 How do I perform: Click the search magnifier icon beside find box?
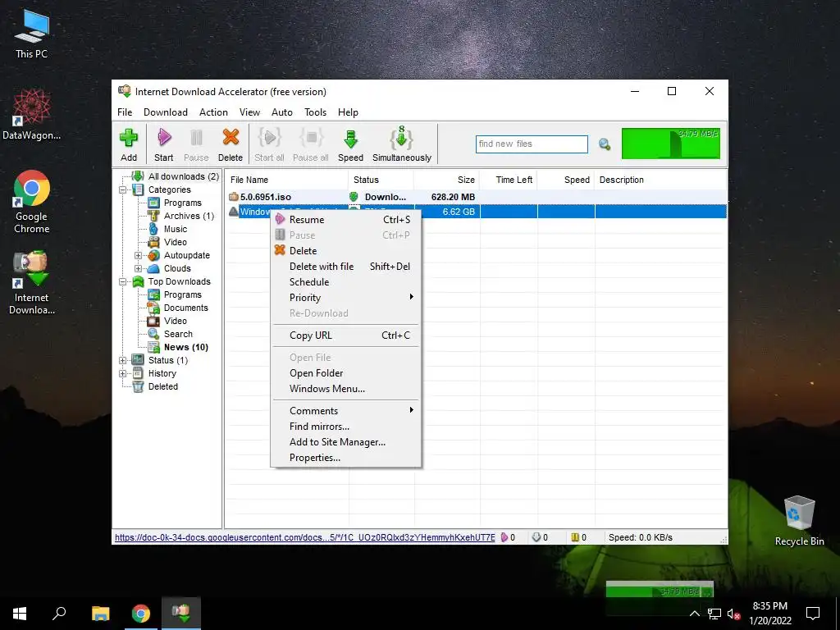[605, 144]
